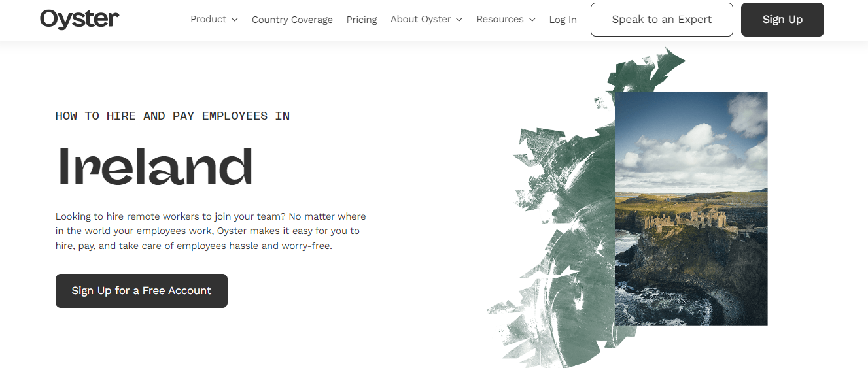Viewport: 868px width, 368px height.
Task: Click the Ireland castle cliff photo
Action: pos(691,209)
